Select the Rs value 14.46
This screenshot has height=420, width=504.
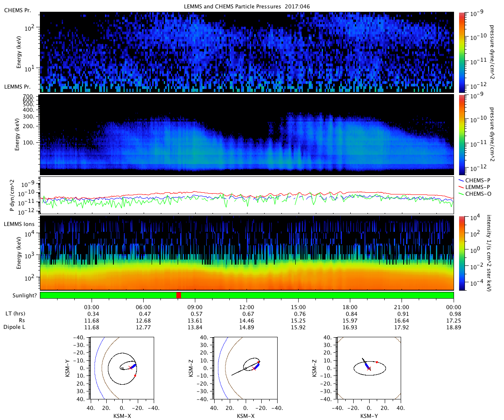coord(247,320)
